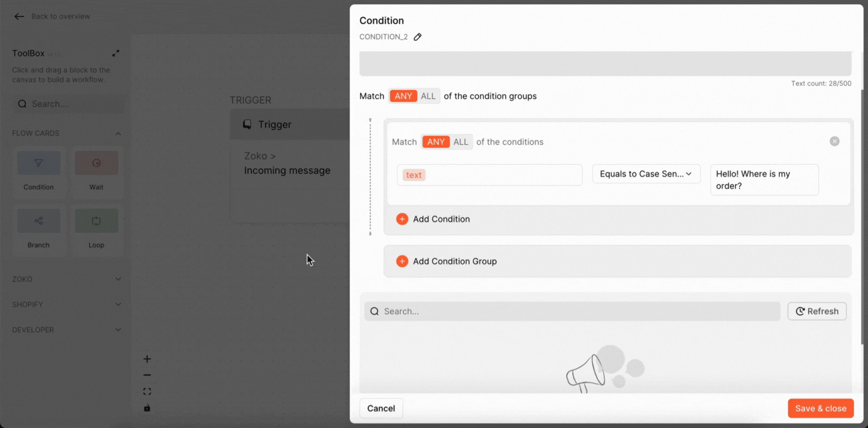
Task: Expand the DEVELOPER section
Action: pos(118,330)
